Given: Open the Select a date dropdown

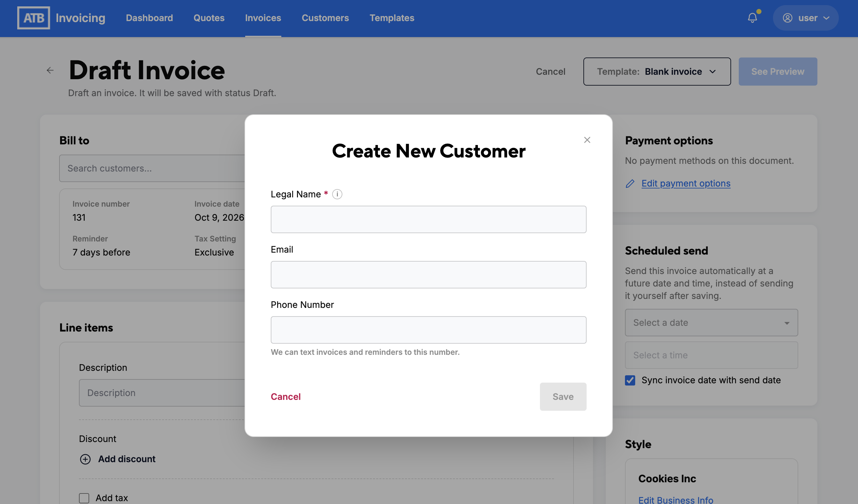Looking at the screenshot, I should (711, 322).
